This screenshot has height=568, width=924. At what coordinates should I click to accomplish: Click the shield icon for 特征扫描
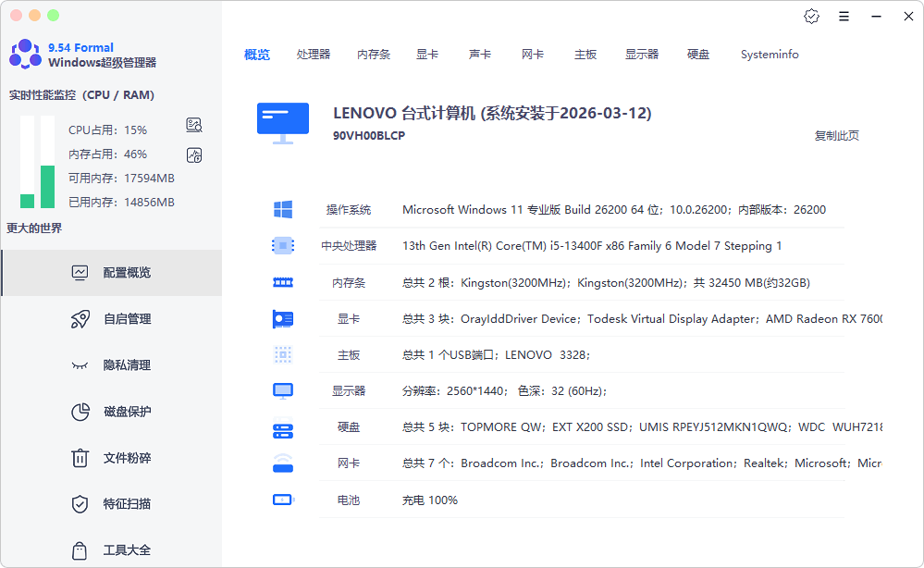(x=80, y=504)
